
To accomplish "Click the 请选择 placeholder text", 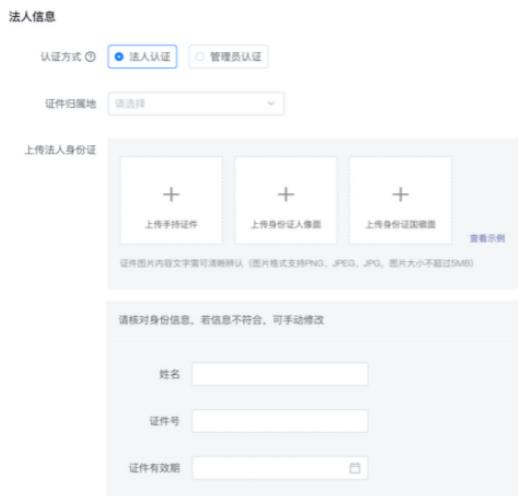I will tap(130, 104).
